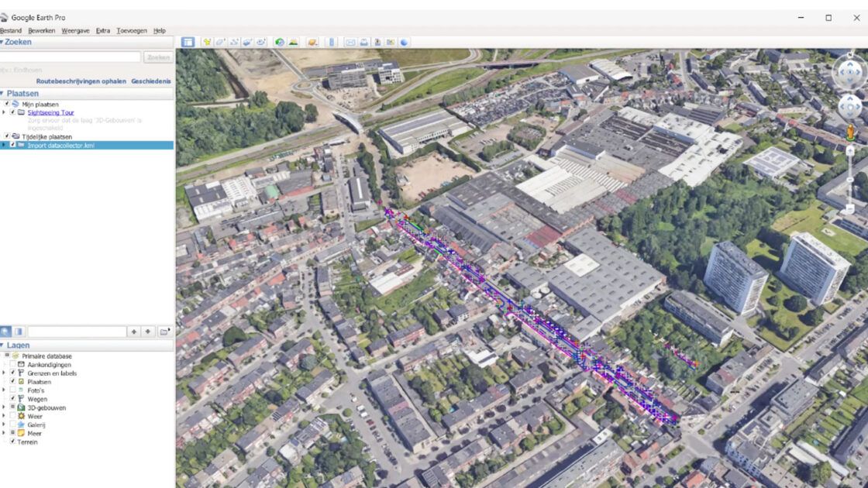868x488 pixels.
Task: Enable the Foto's layer checkbox
Action: click(12, 390)
